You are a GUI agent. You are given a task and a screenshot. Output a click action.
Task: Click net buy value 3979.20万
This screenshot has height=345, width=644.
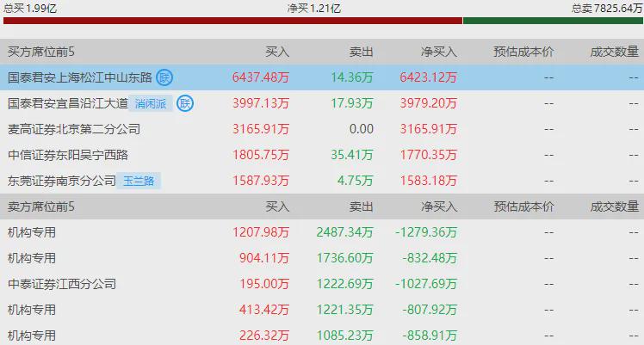(x=429, y=103)
